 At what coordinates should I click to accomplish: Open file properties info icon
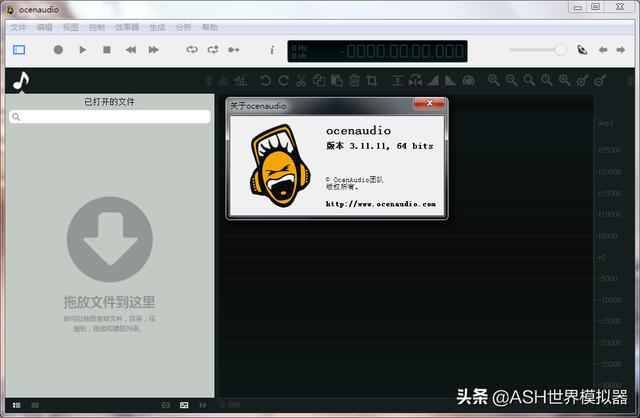coord(271,49)
